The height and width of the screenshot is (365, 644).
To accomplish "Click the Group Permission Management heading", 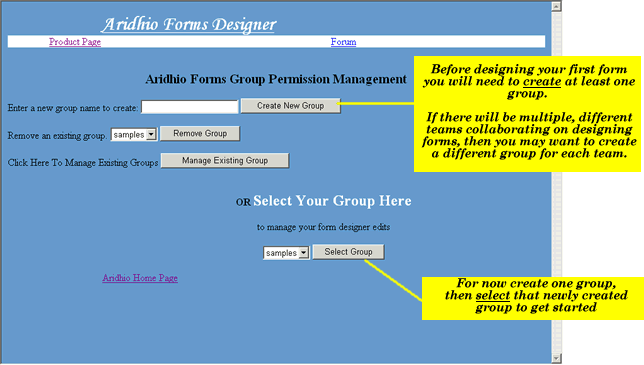I will point(276,79).
